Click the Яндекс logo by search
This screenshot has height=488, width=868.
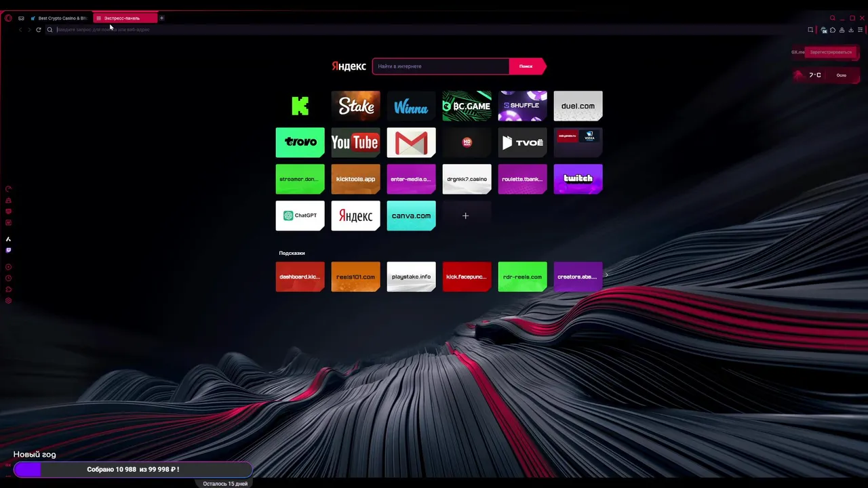click(349, 66)
